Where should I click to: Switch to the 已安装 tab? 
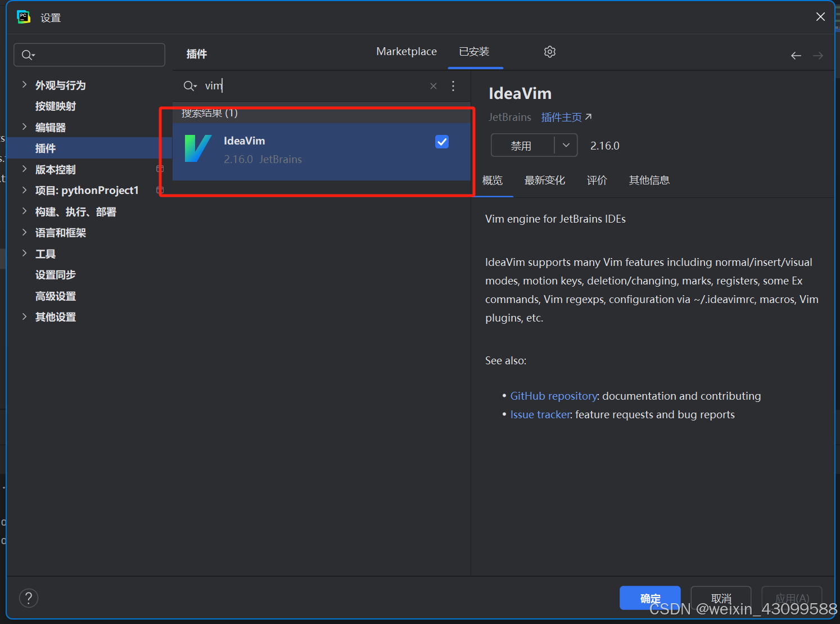coord(474,52)
